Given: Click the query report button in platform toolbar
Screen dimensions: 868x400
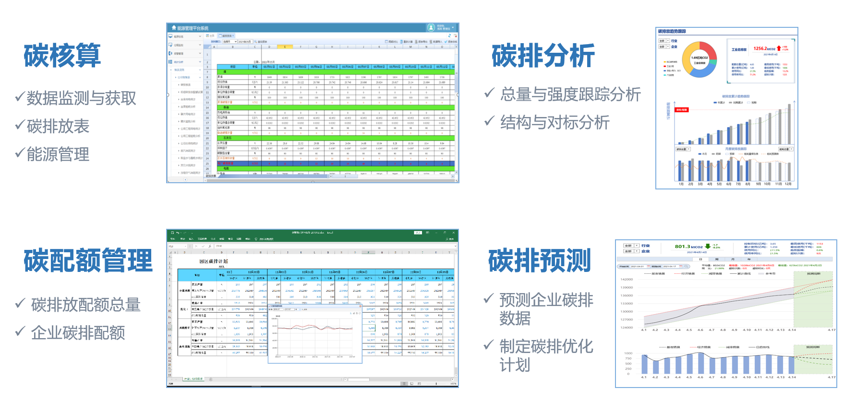Looking at the screenshot, I should (261, 42).
